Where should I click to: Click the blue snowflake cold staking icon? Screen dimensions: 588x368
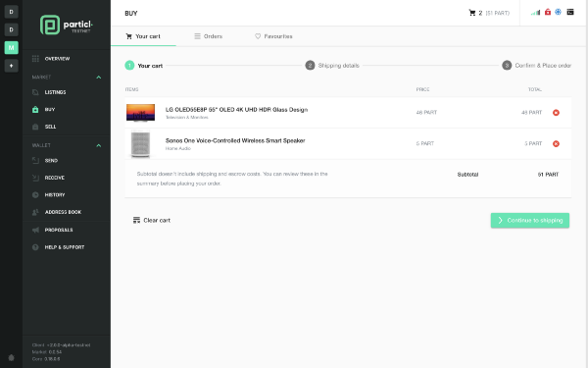point(558,12)
